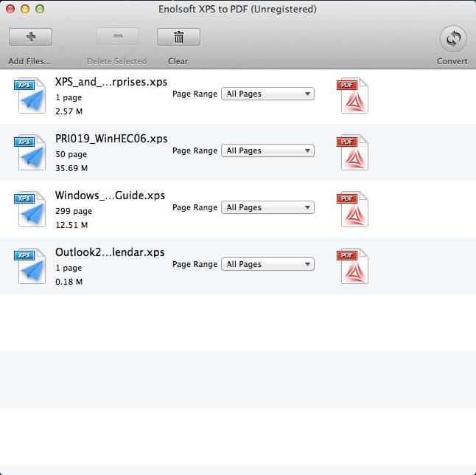
Task: Click the Delete Selected label
Action: (116, 61)
